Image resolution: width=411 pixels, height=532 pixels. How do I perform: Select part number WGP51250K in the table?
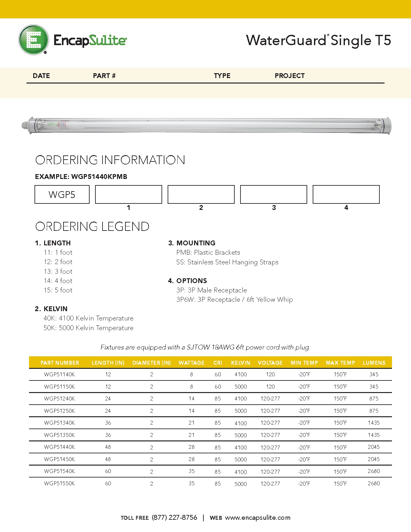pos(59,411)
